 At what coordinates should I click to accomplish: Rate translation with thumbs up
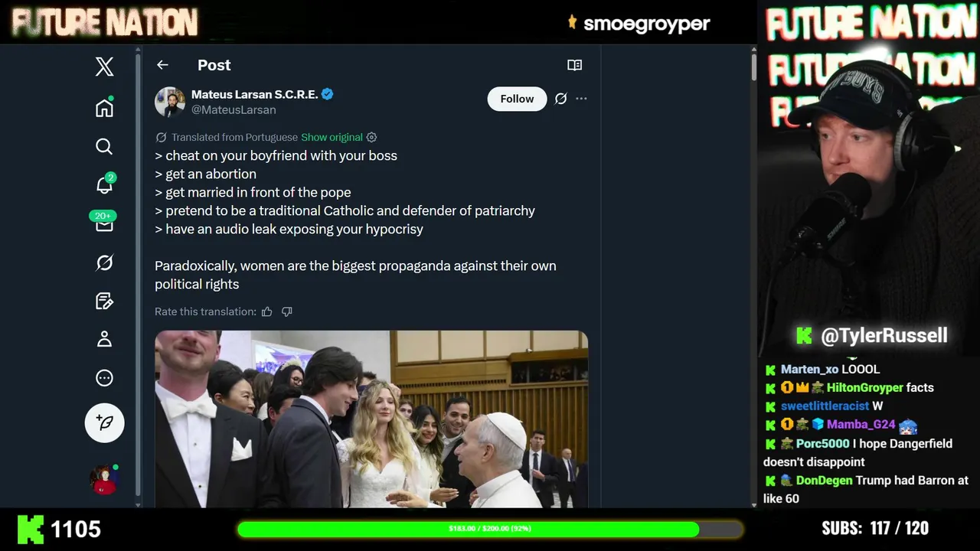(266, 311)
